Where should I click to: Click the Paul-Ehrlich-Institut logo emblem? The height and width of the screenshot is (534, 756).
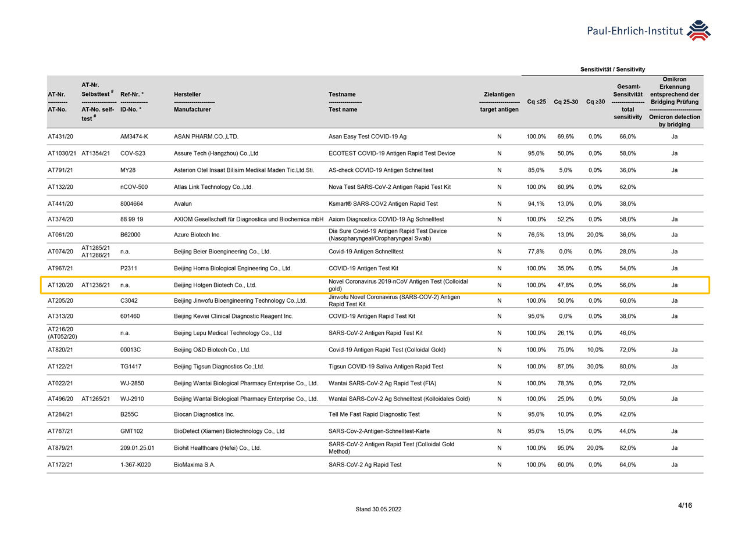point(698,31)
